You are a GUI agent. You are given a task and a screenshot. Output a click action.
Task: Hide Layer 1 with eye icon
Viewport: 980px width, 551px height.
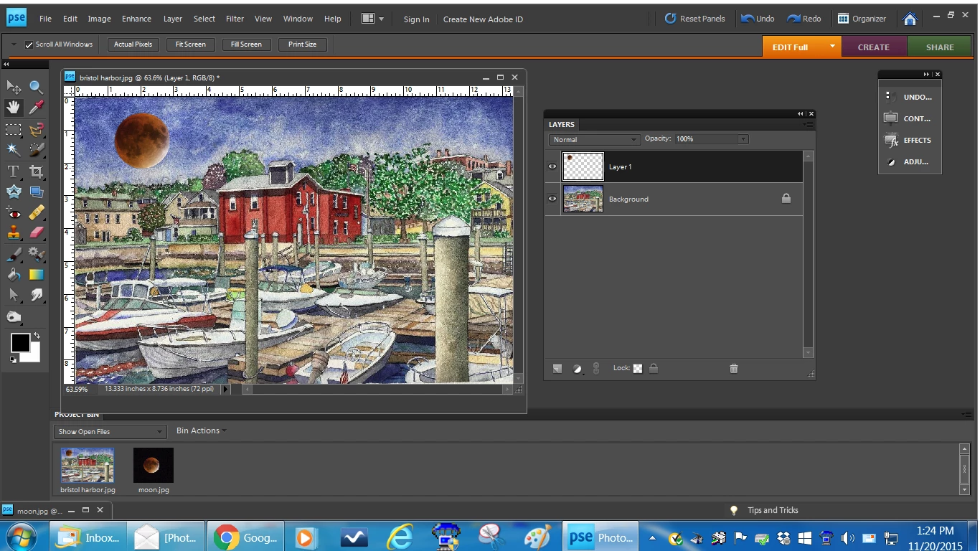(552, 166)
